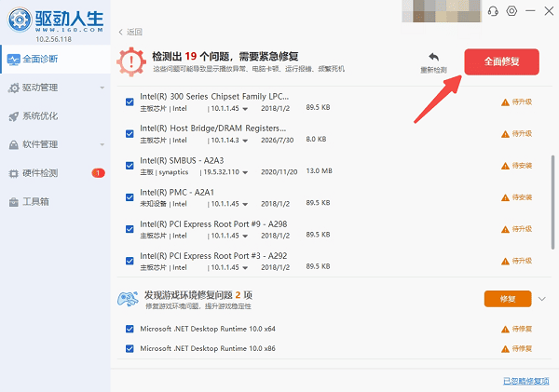
Task: Click warning icon on Root Port #3 row
Action: click(x=505, y=262)
